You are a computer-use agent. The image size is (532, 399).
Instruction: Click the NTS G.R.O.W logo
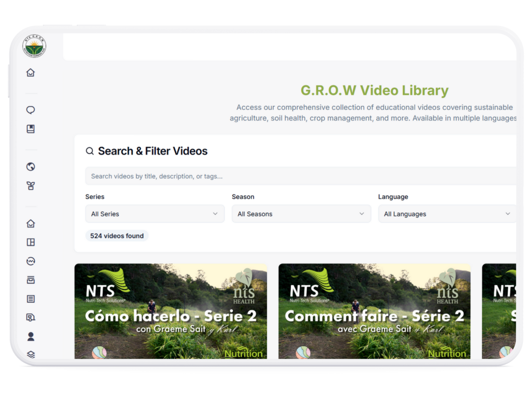(x=33, y=46)
